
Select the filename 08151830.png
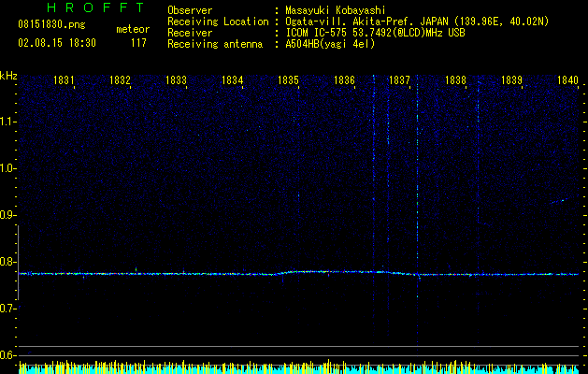[51, 25]
